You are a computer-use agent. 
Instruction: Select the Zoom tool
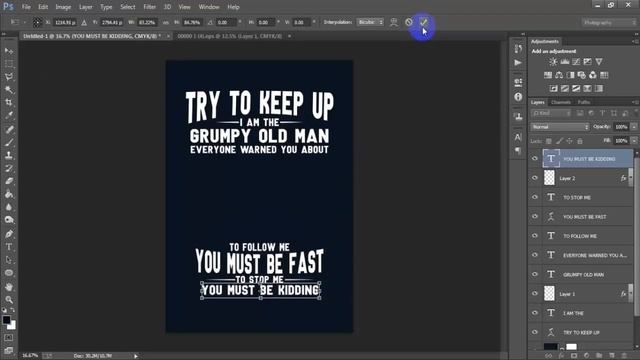coord(9,300)
